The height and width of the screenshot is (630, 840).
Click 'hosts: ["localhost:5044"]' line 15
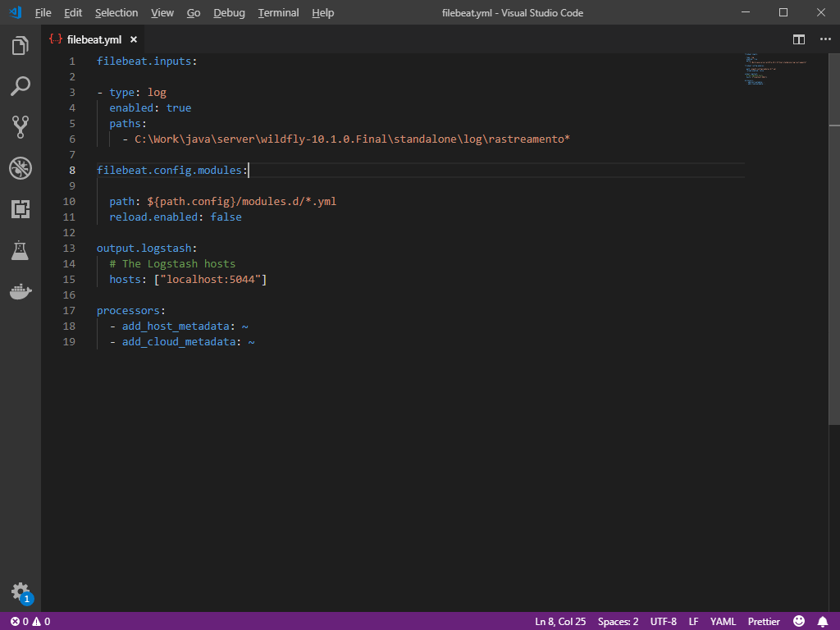(188, 279)
